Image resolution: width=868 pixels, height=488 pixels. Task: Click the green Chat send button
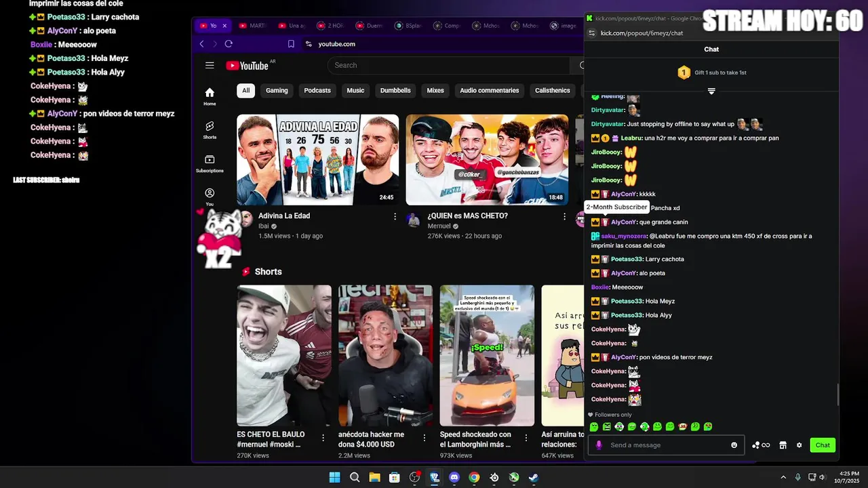click(823, 445)
